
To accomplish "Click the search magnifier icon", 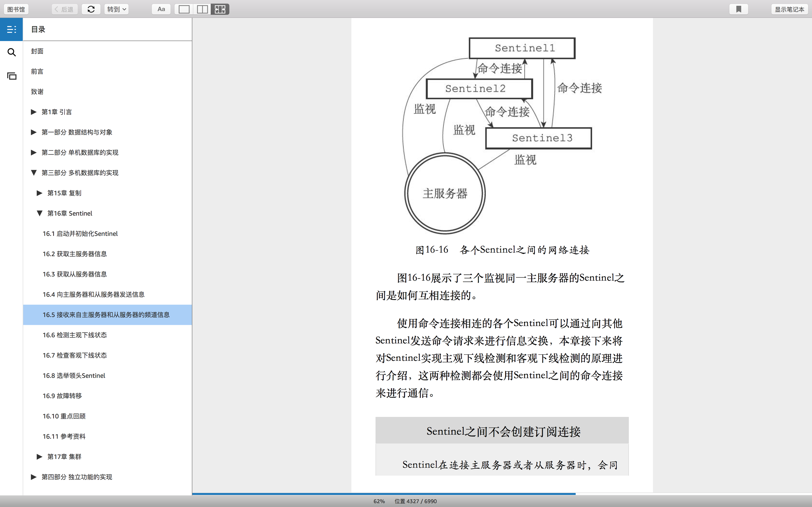I will point(11,52).
